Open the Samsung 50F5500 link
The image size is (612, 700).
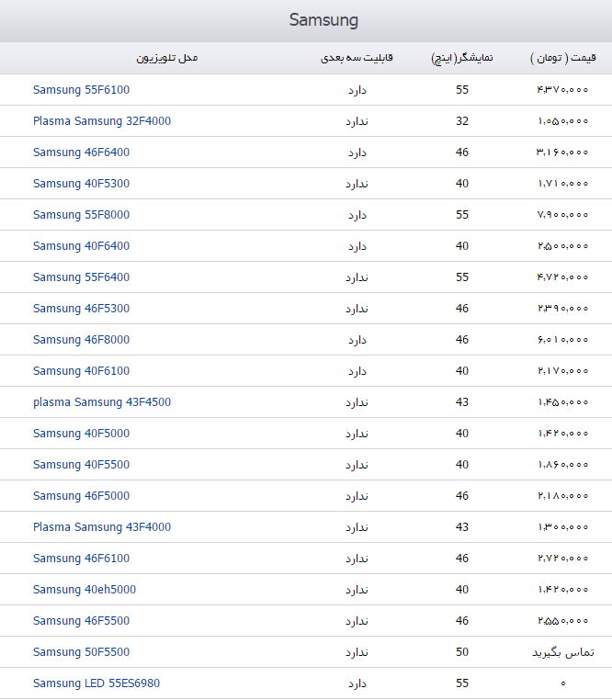coord(81,652)
